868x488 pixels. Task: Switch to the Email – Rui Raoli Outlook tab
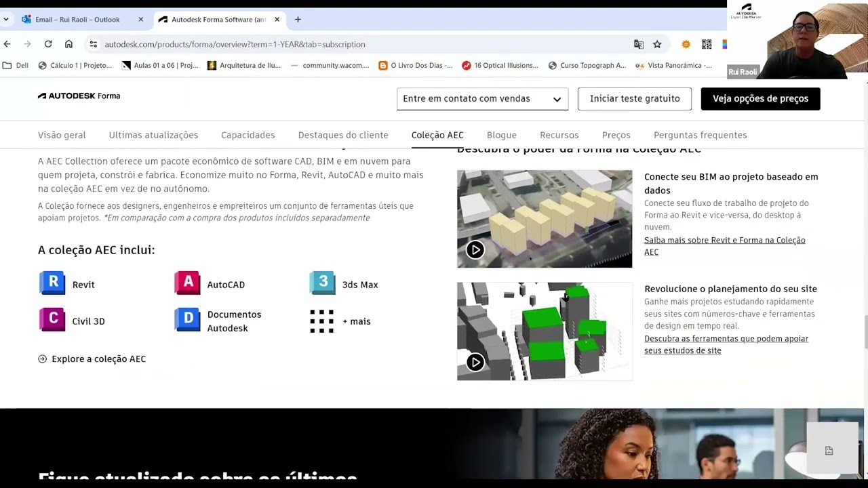[x=77, y=20]
